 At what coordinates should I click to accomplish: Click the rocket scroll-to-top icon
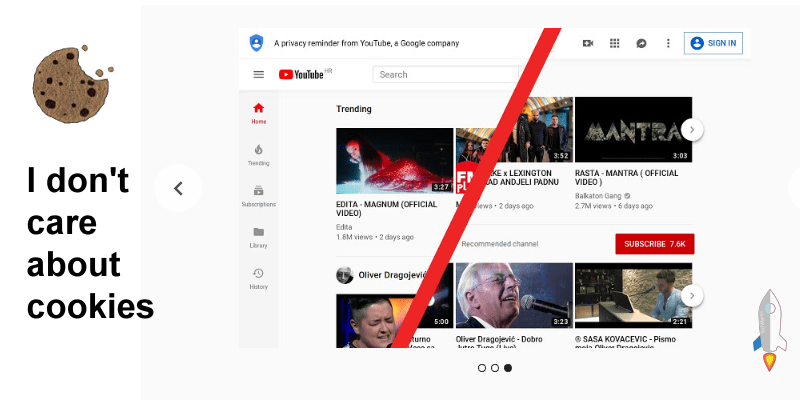[x=769, y=330]
